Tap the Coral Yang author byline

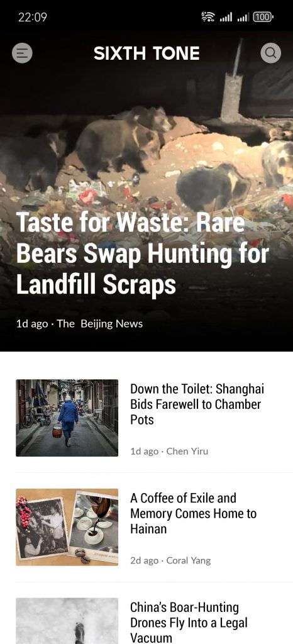(189, 560)
